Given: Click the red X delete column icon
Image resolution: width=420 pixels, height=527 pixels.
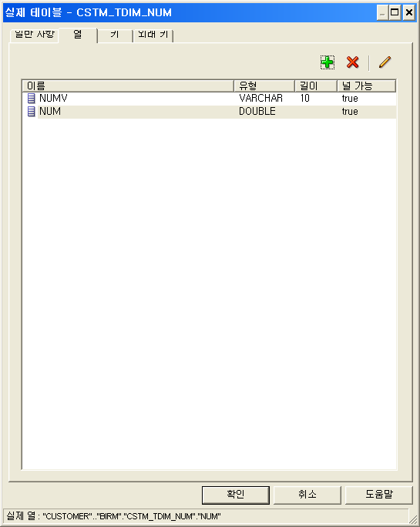Looking at the screenshot, I should point(352,62).
